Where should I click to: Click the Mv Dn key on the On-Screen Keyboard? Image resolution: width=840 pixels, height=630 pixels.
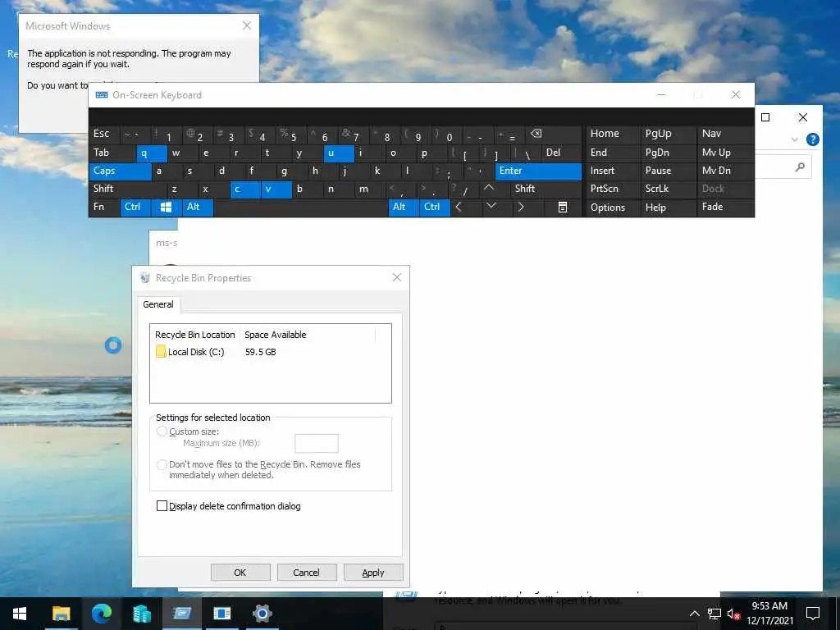click(x=725, y=171)
